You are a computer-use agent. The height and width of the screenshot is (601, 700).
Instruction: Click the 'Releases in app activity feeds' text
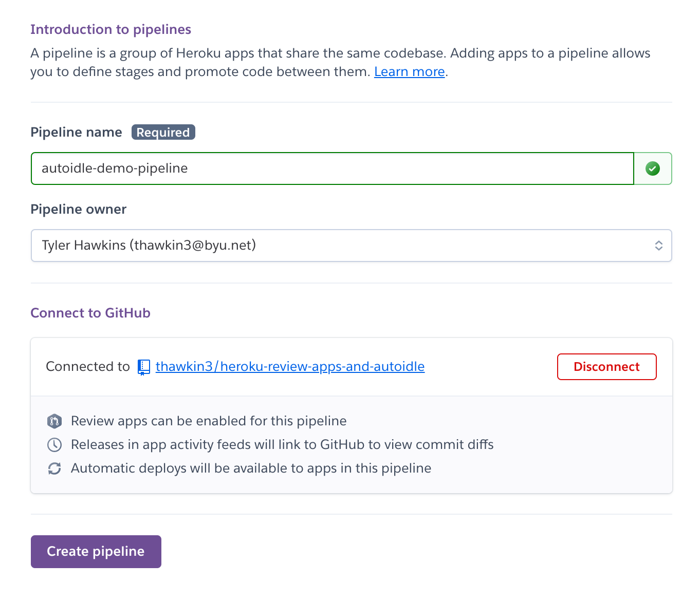282,445
